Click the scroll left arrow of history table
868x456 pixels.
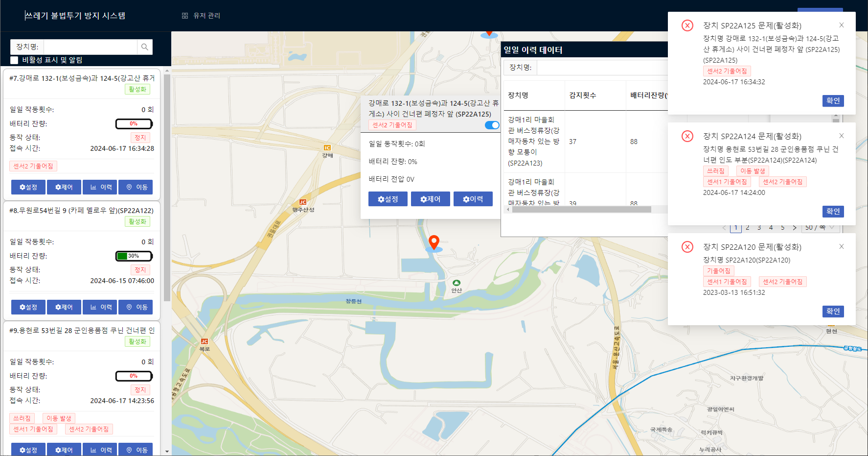508,210
